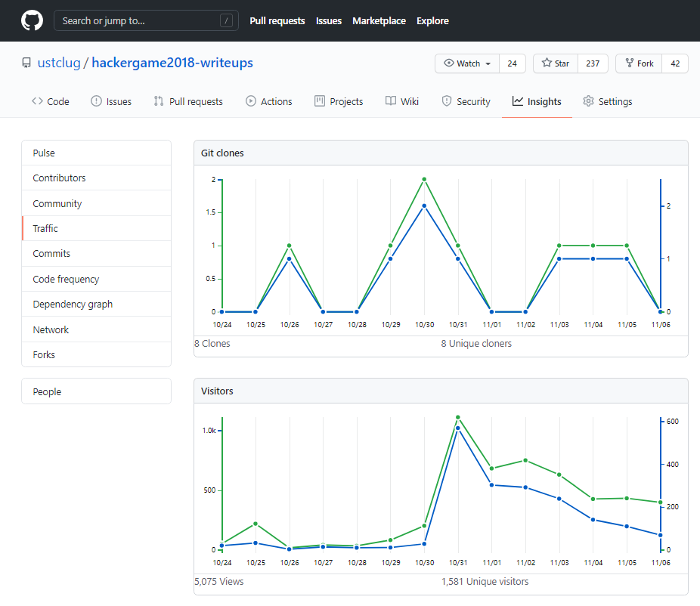Open hackergame2018-writeups repository link

point(172,63)
